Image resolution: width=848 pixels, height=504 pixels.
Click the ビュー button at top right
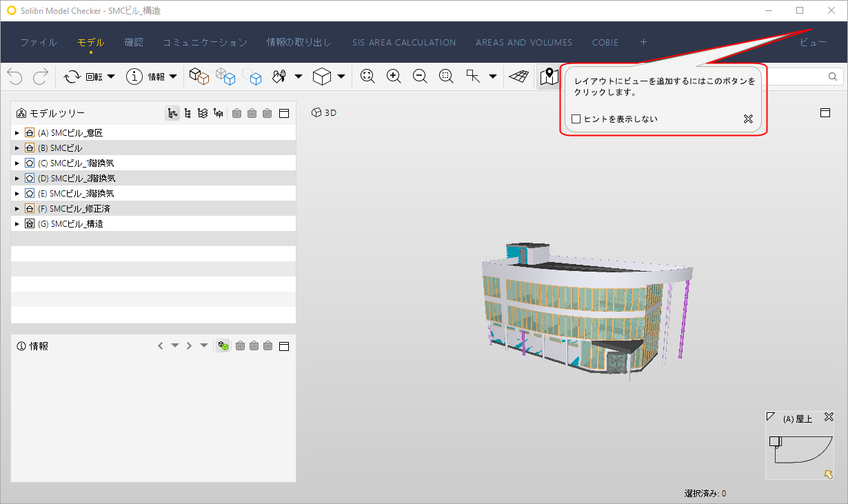pos(813,43)
